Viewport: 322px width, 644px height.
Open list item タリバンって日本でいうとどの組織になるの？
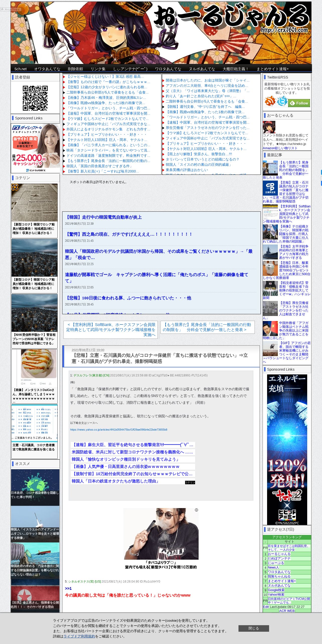pos(202,159)
